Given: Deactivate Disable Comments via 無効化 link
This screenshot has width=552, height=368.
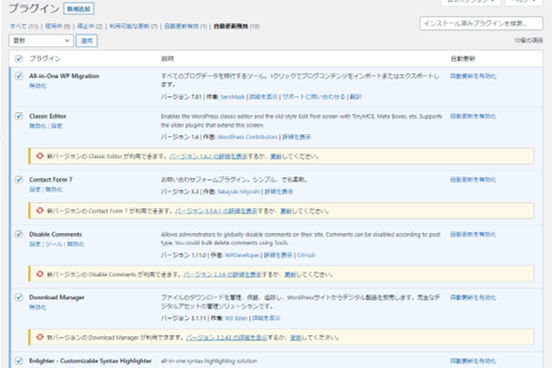Looking at the screenshot, I should click(75, 244).
